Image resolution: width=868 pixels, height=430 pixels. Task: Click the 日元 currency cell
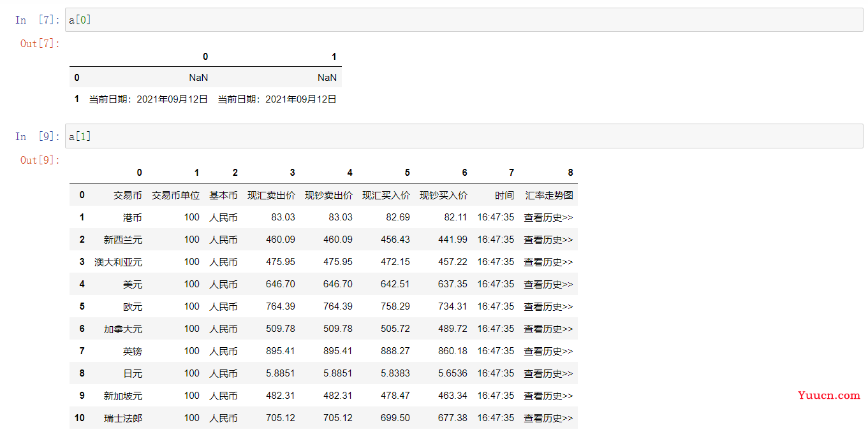pos(133,373)
